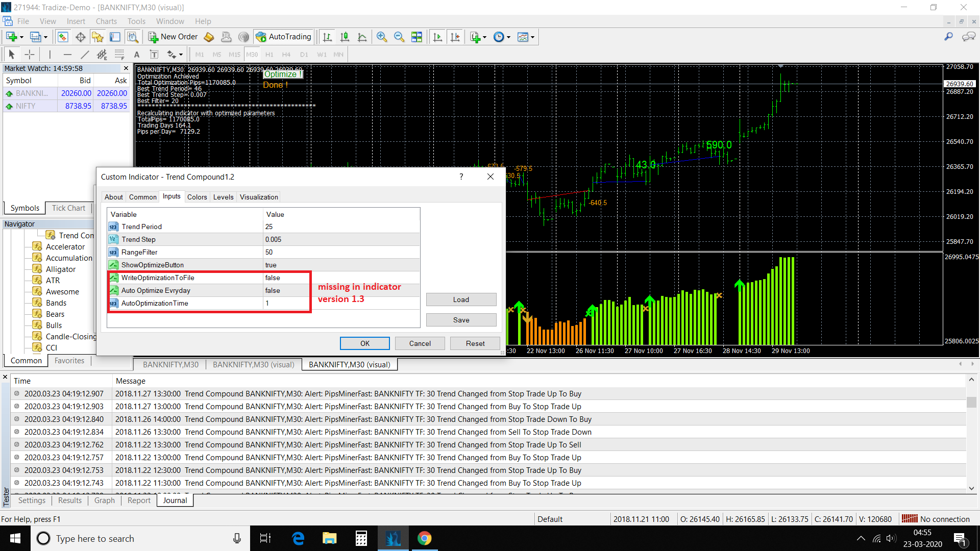The height and width of the screenshot is (551, 980).
Task: Open the Charts menu
Action: (106, 21)
